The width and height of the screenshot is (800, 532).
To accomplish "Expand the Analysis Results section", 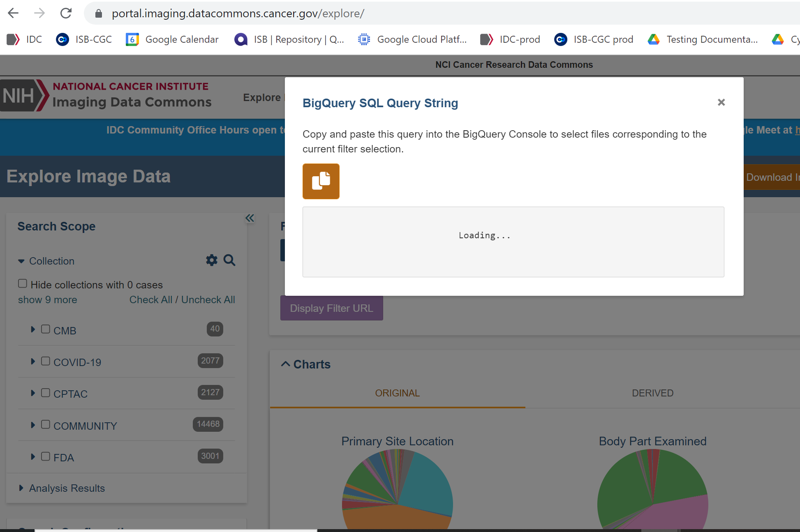I will pos(21,488).
